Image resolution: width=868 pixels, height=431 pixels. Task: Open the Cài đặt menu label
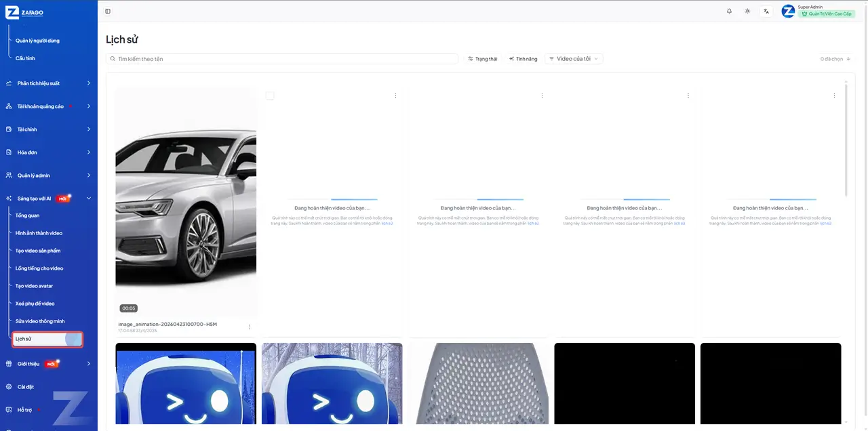26,387
